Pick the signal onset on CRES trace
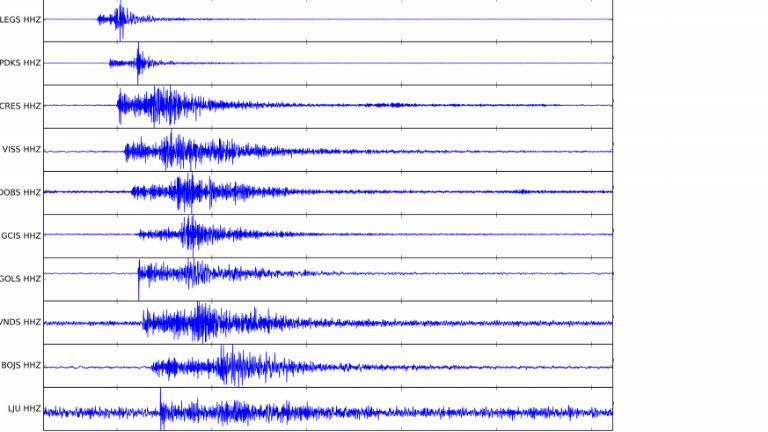 (x=118, y=104)
